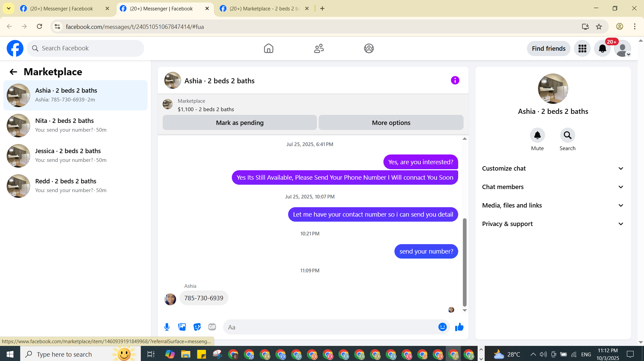
Task: Reload the page in browser toolbar
Action: (x=40, y=27)
